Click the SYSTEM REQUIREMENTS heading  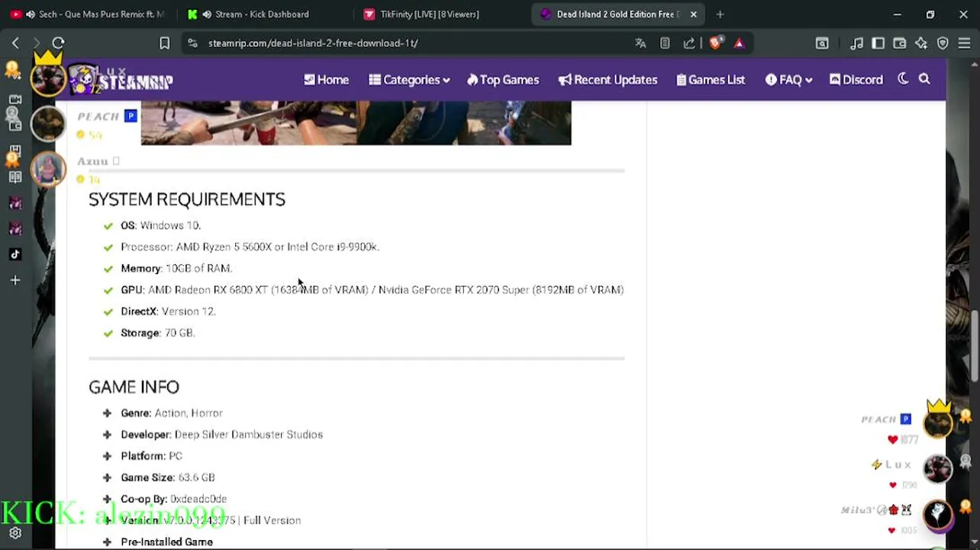coord(187,199)
